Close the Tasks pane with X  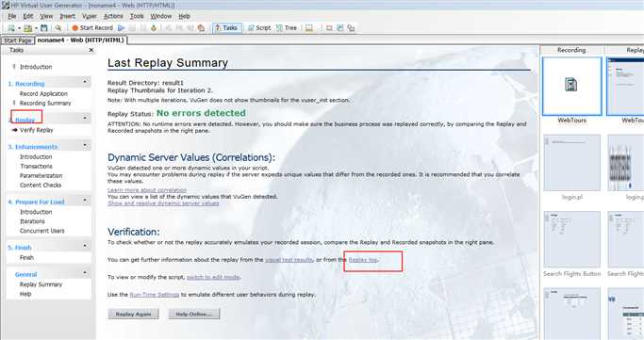click(91, 50)
